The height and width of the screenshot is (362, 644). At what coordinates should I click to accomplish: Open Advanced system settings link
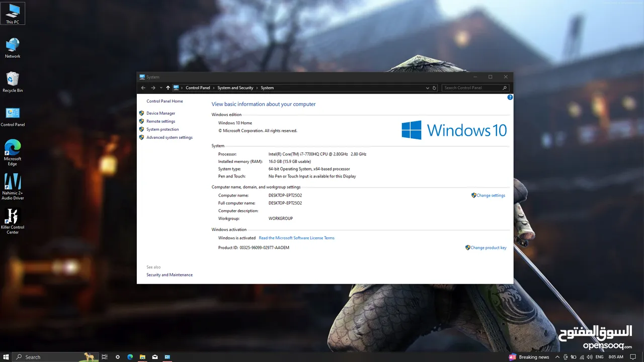pyautogui.click(x=170, y=137)
